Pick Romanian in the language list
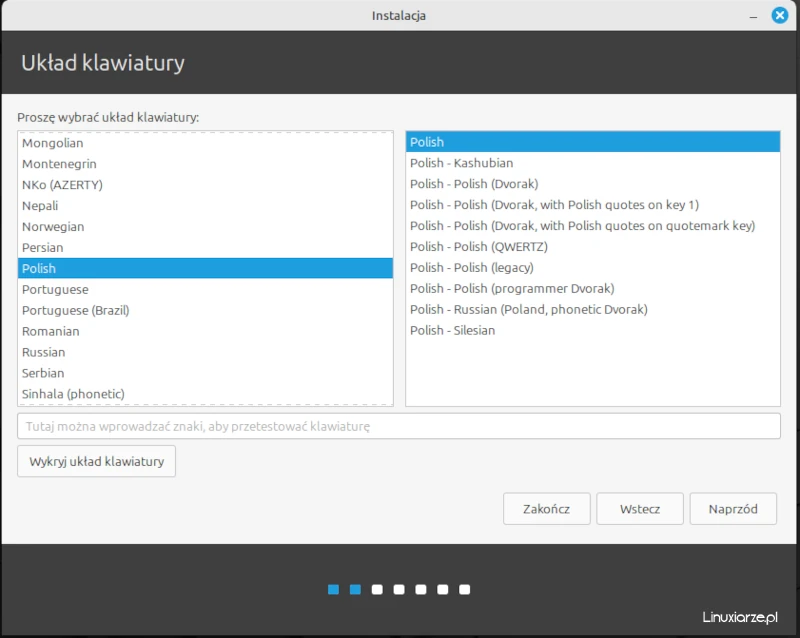800x638 pixels. tap(205, 331)
